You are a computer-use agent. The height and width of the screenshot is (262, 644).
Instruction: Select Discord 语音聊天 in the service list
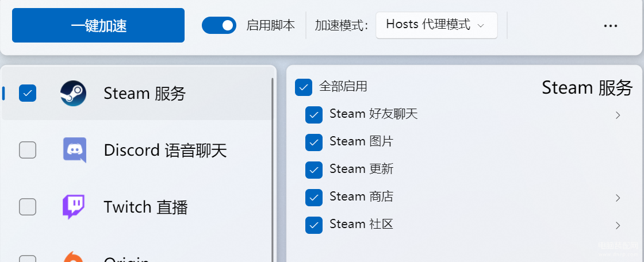pyautogui.click(x=136, y=150)
